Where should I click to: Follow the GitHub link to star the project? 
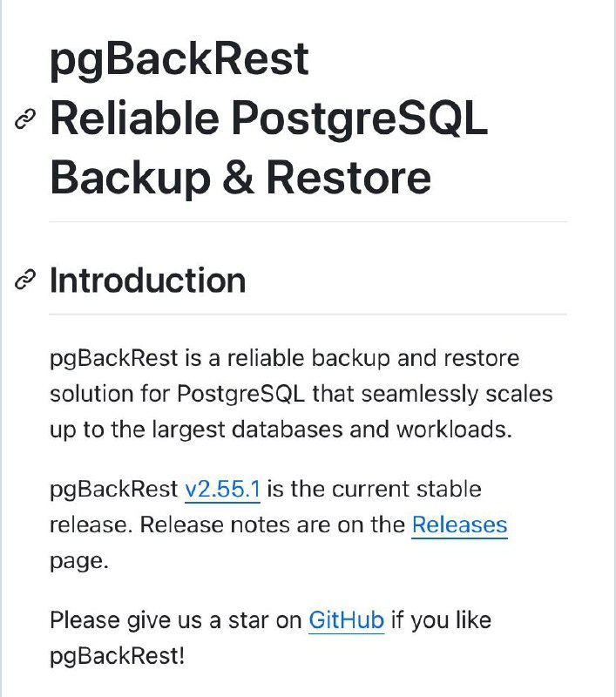(x=346, y=620)
